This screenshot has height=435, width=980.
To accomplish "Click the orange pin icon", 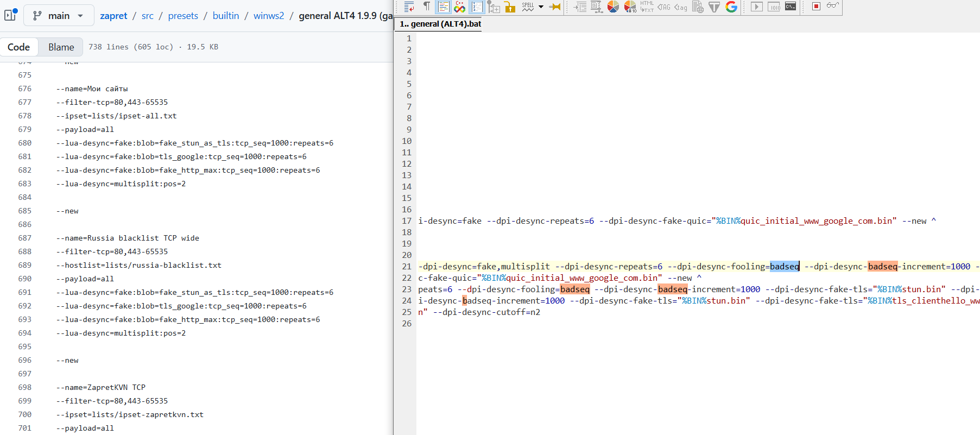I will point(555,7).
